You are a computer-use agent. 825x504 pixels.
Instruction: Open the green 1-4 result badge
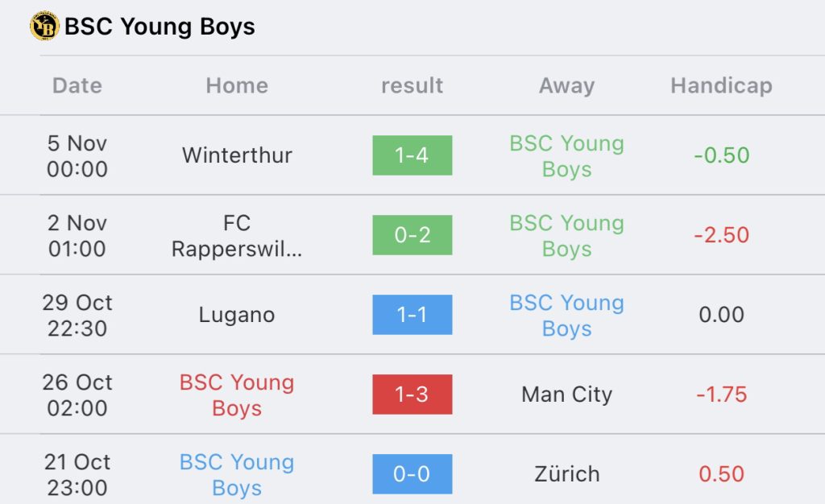412,155
